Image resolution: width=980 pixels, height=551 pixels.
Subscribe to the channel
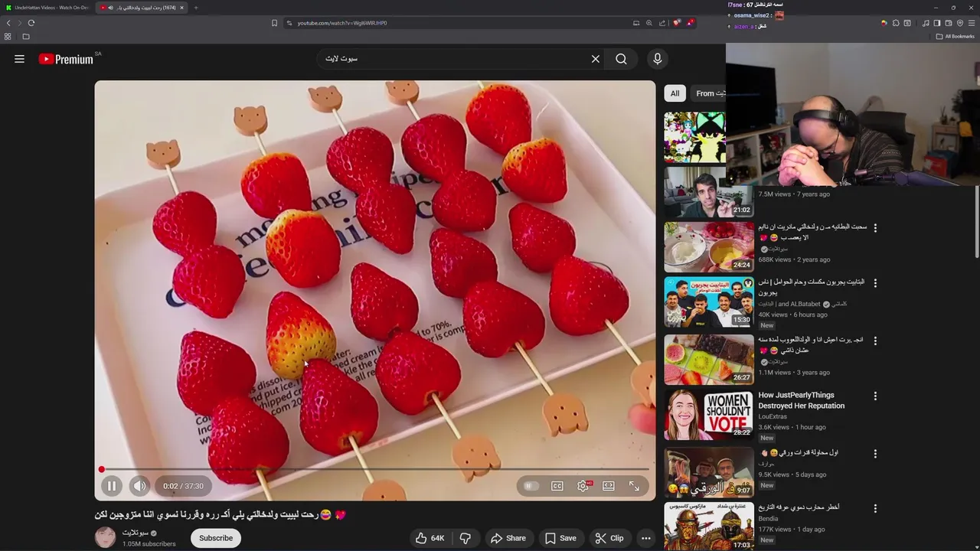point(216,538)
